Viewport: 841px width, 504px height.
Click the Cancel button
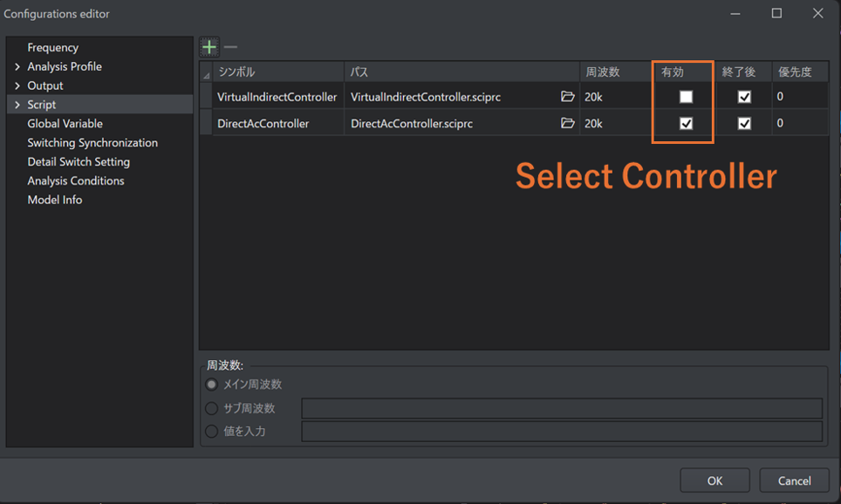tap(794, 480)
